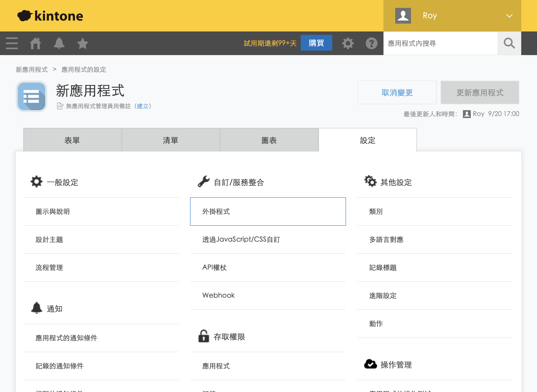537x392 pixels.
Task: Click the memo note icon beside 無應用程式管理員用備註
Action: click(60, 106)
